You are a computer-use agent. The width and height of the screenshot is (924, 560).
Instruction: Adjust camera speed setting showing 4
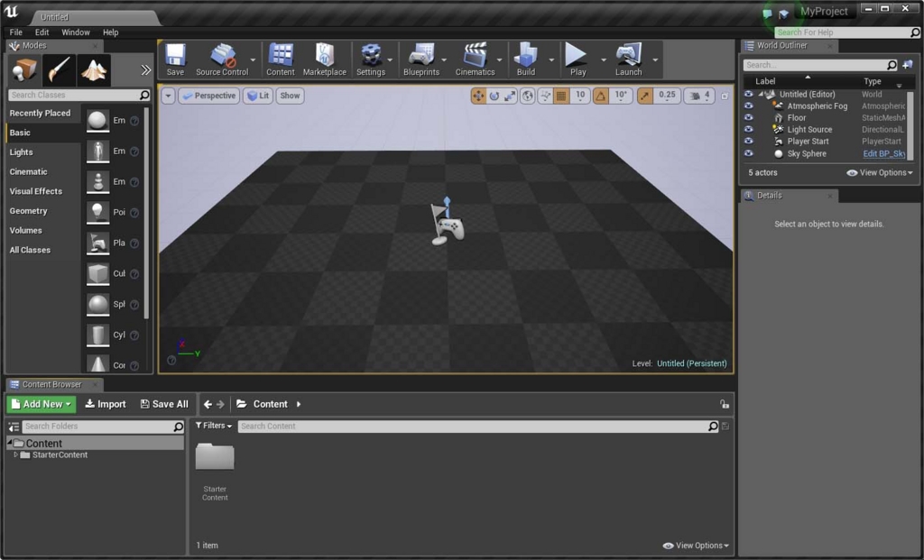(699, 96)
